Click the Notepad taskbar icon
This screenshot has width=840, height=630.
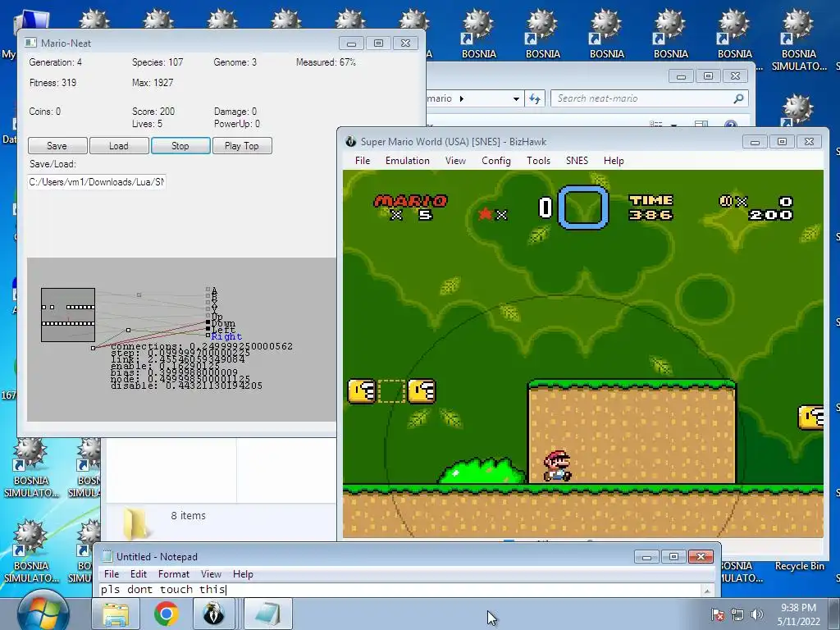pyautogui.click(x=268, y=614)
